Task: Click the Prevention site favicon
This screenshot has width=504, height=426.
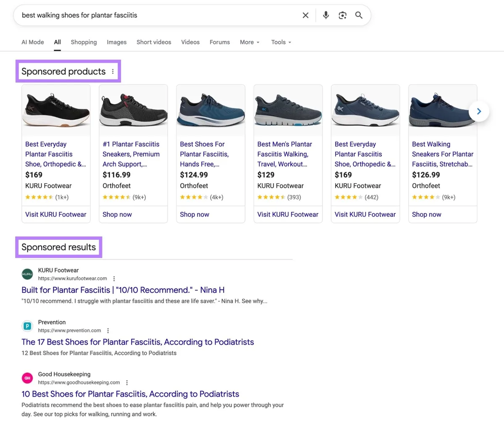Action: click(x=27, y=326)
